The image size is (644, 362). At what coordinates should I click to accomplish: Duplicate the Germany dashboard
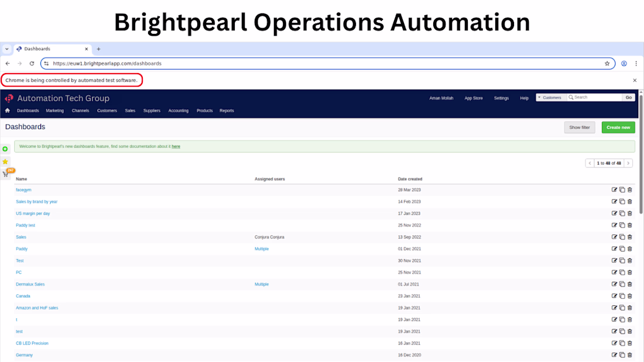coord(622,355)
